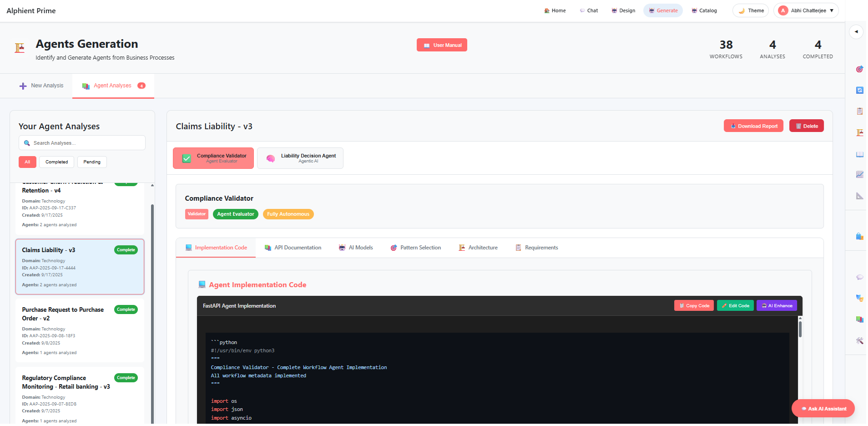The width and height of the screenshot is (868, 426).
Task: Click the Search Analyses input field
Action: pos(82,143)
